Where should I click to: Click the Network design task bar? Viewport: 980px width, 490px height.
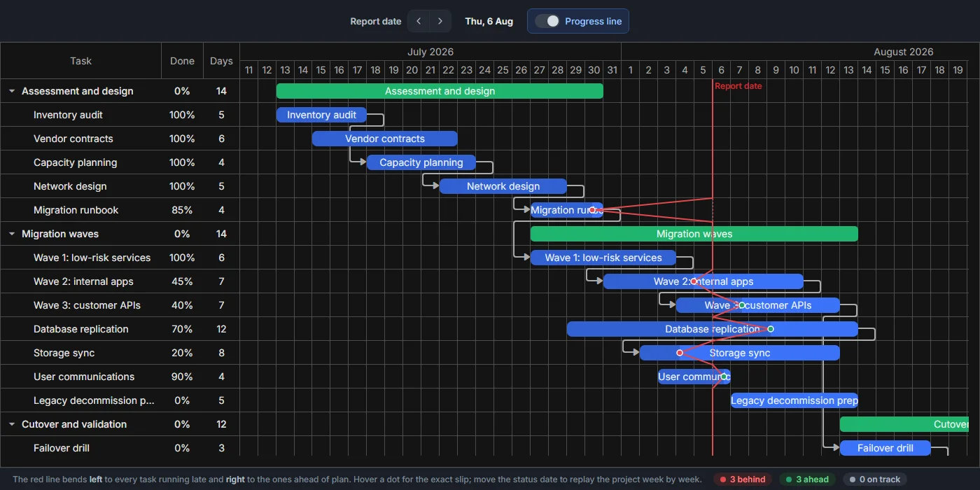click(503, 186)
